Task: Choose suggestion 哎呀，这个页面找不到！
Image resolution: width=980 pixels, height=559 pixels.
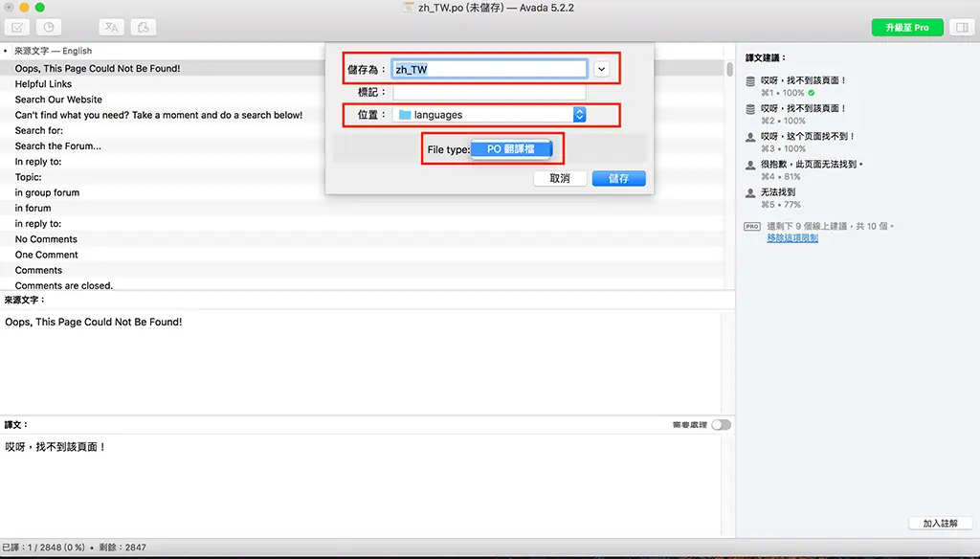Action: point(807,136)
